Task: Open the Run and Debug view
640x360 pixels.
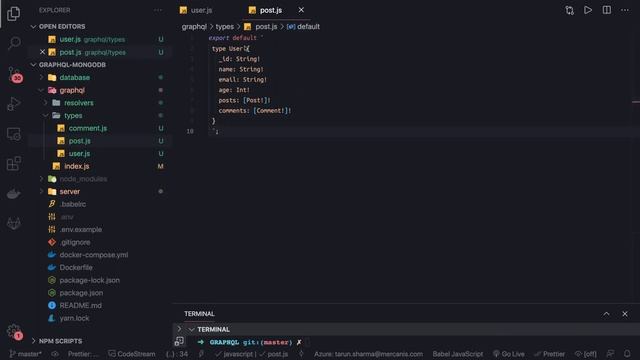Action: pos(14,104)
